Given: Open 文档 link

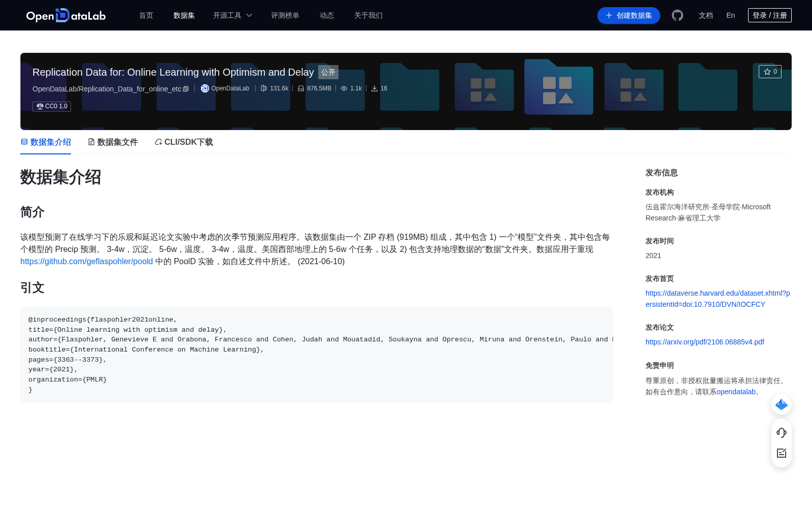Looking at the screenshot, I should pos(706,16).
